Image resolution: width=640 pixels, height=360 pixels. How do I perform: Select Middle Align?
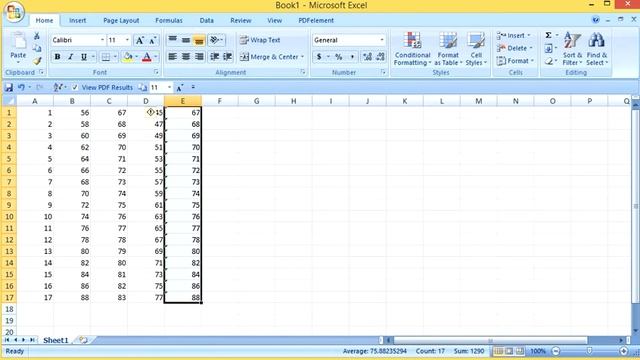click(186, 40)
